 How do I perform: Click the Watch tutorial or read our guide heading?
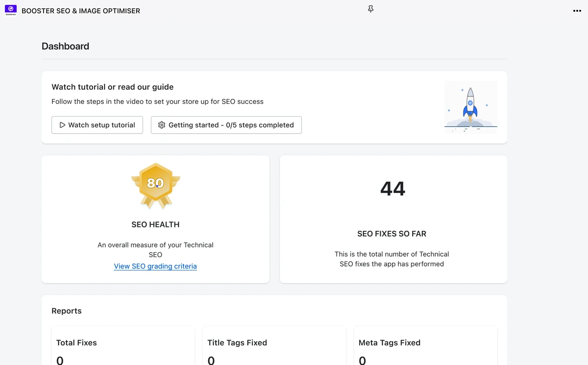click(x=113, y=87)
